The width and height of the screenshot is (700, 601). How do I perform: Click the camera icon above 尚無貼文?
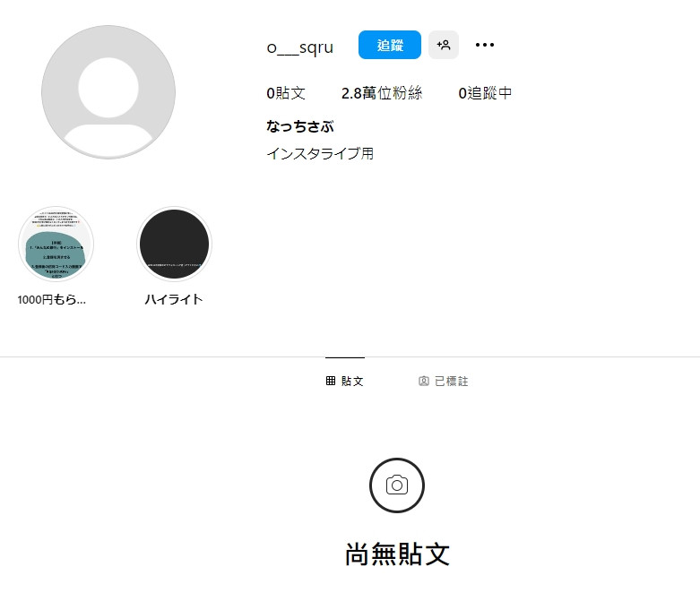point(397,485)
